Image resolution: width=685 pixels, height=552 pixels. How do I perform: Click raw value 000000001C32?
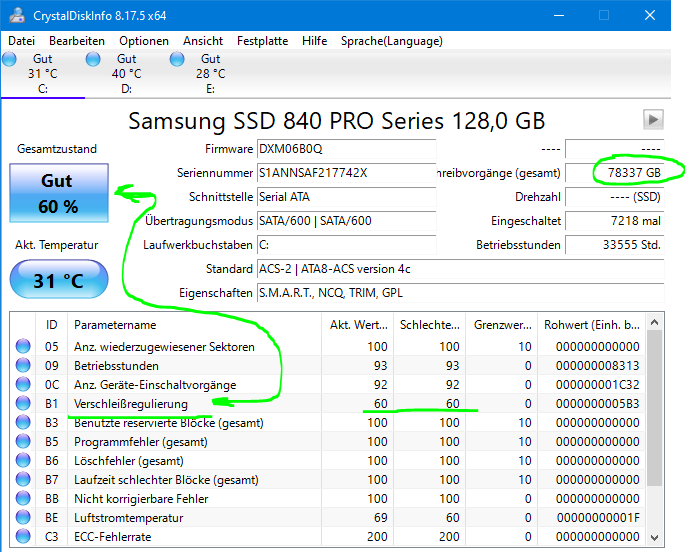point(598,385)
